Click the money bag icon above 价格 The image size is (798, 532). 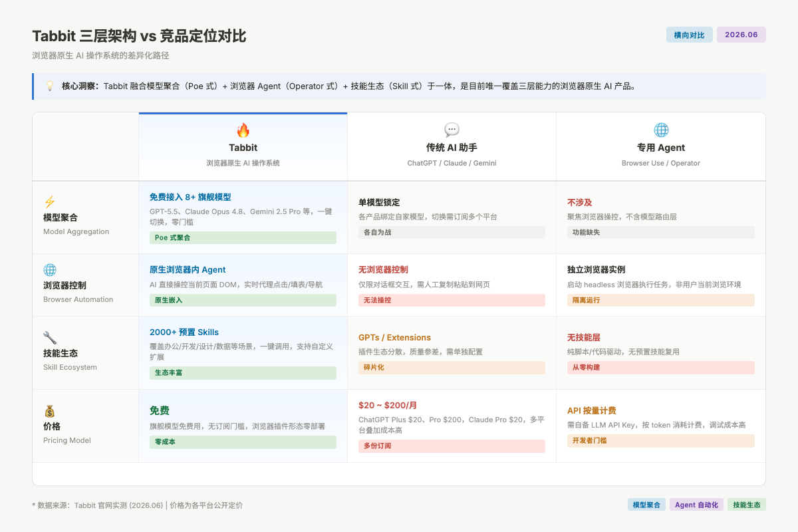point(50,411)
